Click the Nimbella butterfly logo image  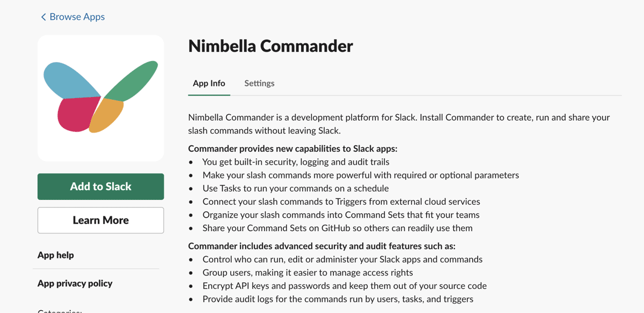click(100, 98)
